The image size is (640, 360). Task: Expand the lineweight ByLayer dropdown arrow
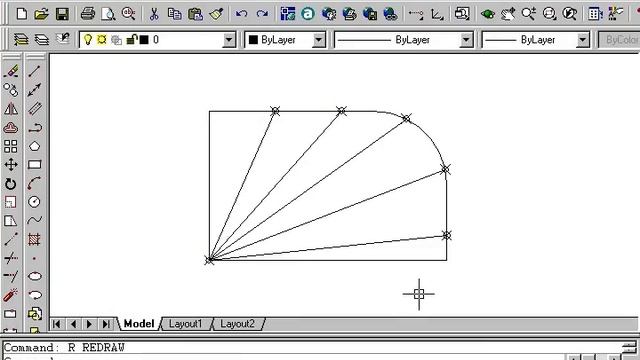[x=582, y=40]
